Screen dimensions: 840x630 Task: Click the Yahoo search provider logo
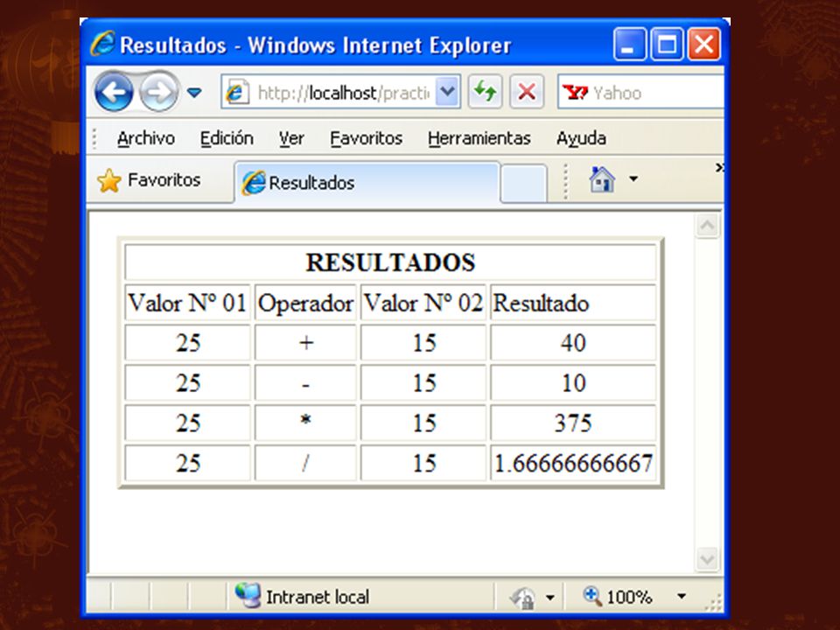pyautogui.click(x=575, y=93)
